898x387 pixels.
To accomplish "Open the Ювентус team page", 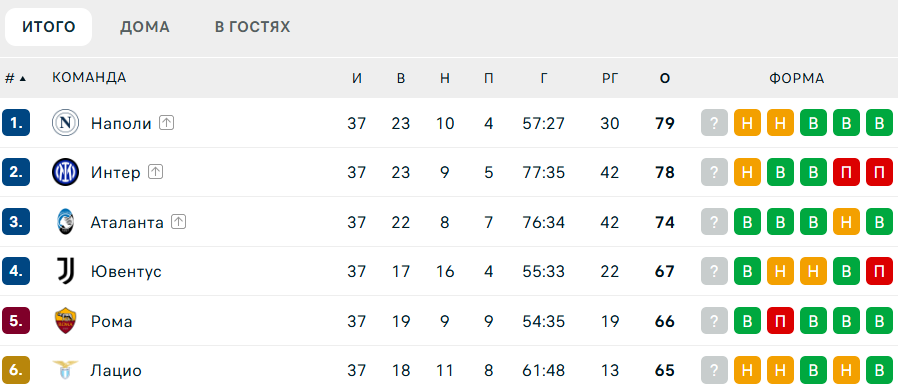I will (126, 271).
